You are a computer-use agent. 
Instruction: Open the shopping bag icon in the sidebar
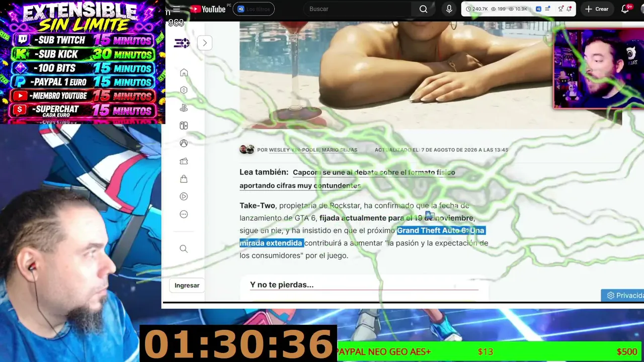coord(184,178)
